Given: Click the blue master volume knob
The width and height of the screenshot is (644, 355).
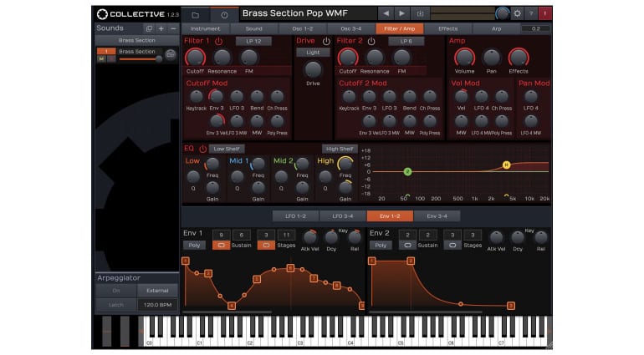Looking at the screenshot, I should point(502,13).
